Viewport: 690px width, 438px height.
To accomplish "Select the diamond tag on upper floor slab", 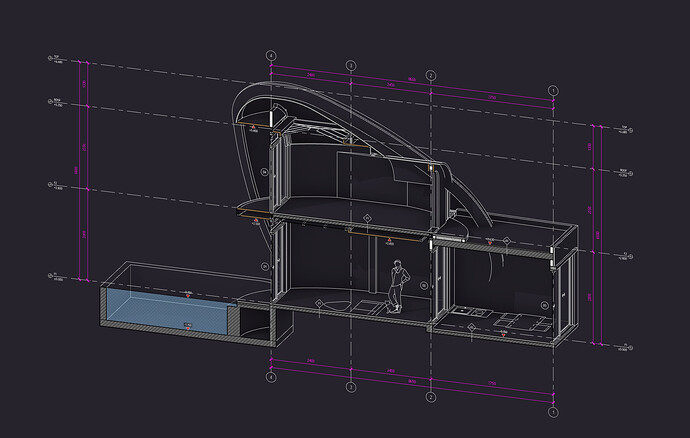I will pos(367,217).
